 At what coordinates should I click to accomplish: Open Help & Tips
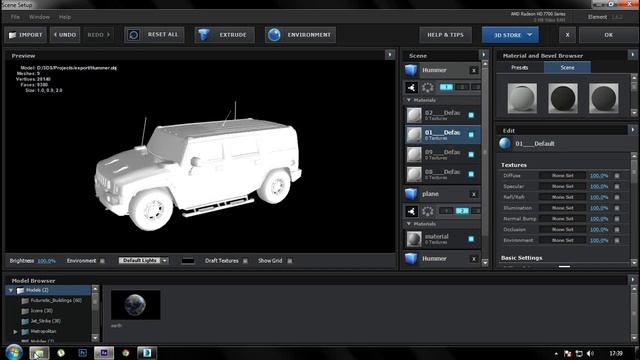click(445, 35)
